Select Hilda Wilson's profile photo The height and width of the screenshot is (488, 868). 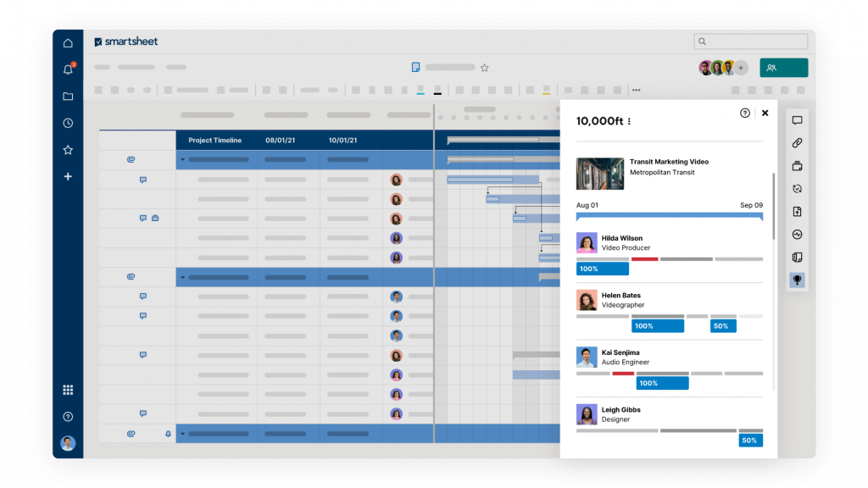587,243
